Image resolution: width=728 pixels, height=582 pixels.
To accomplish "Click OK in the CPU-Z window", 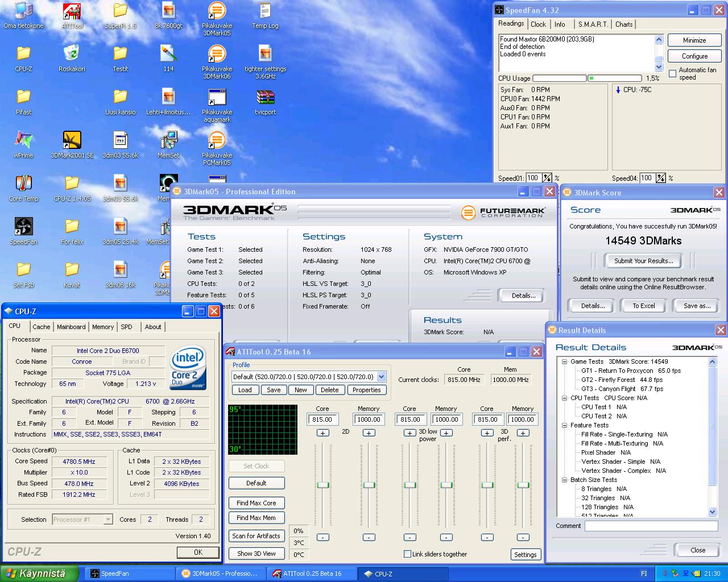I will [x=198, y=552].
